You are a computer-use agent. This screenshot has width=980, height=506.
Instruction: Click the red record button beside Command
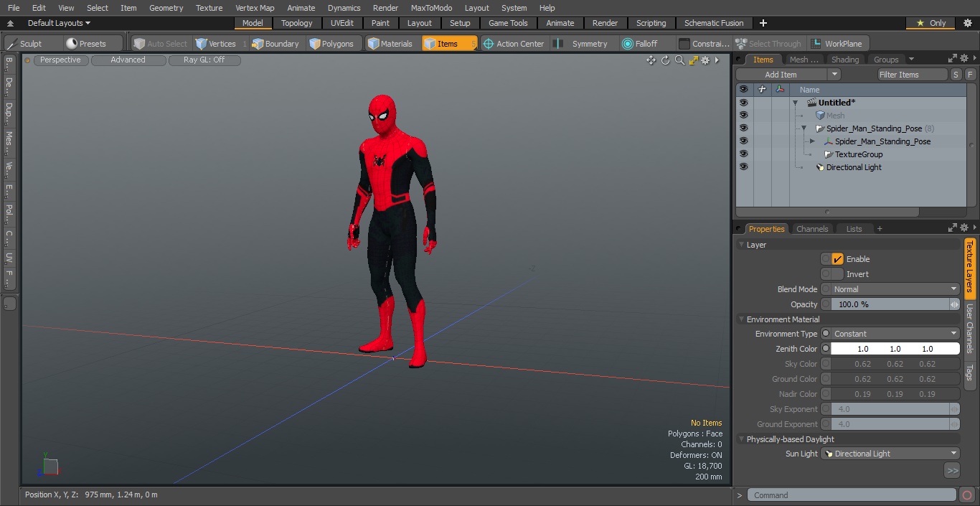[966, 495]
